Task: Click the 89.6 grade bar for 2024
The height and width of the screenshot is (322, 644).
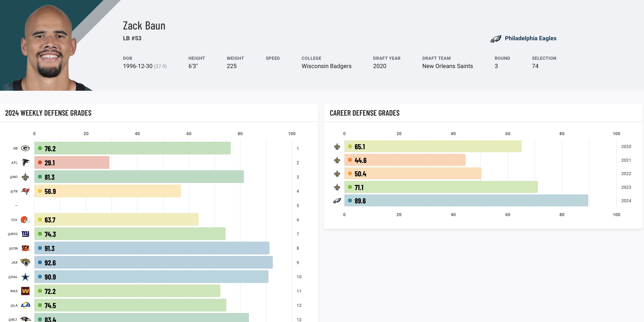Action: pos(466,201)
